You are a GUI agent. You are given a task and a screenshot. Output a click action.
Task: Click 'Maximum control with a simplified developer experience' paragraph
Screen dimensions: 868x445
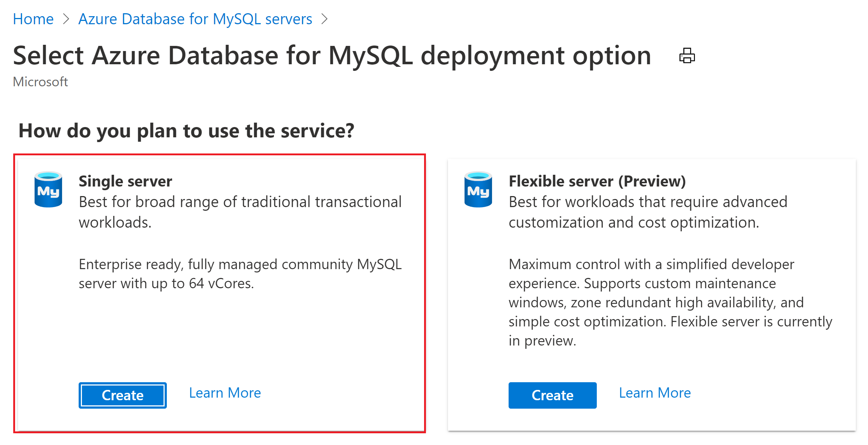[x=670, y=303]
